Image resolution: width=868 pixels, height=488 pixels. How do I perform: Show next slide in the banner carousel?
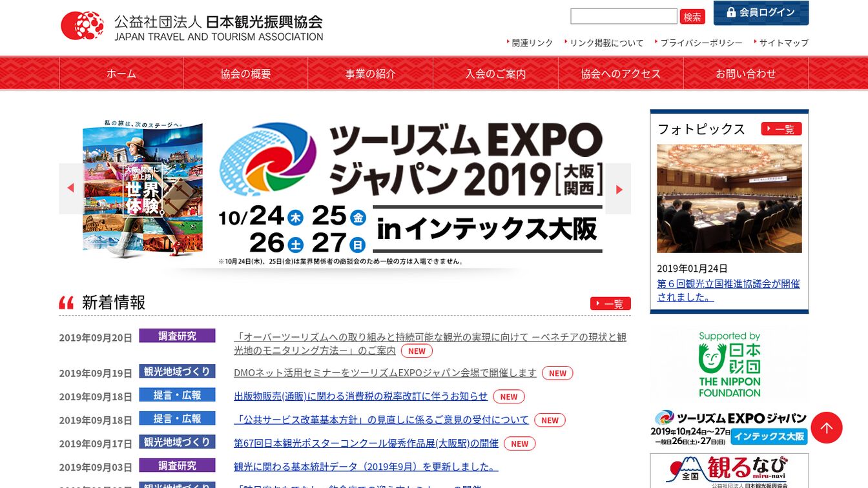point(619,188)
